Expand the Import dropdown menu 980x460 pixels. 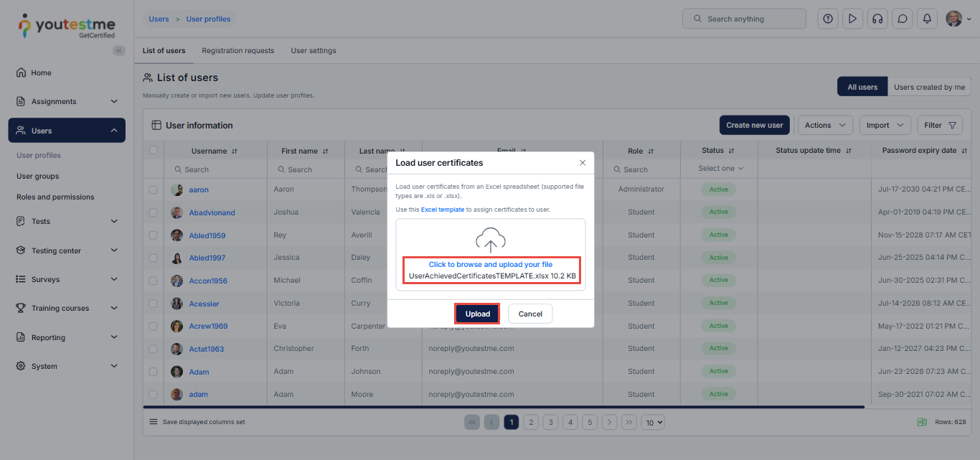tap(885, 125)
